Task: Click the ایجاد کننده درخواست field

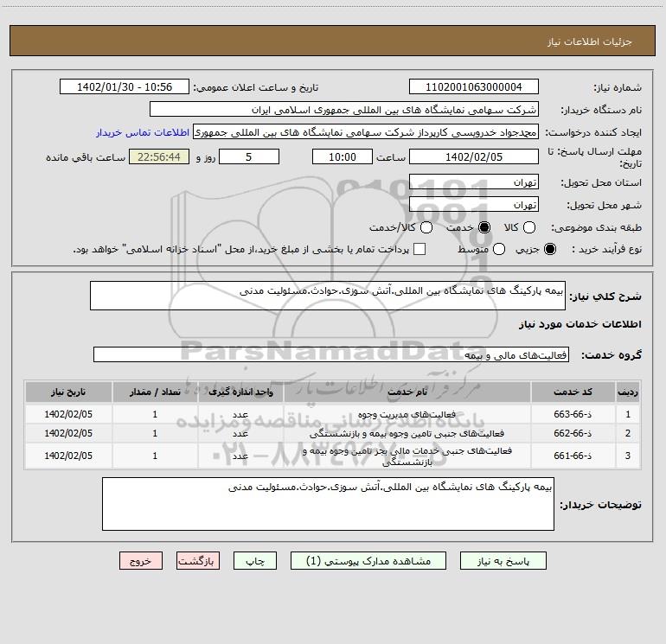Action: [366, 132]
